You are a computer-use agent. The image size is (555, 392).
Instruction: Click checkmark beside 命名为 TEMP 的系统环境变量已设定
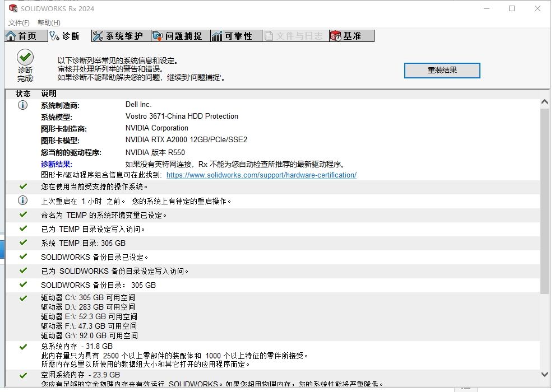pyautogui.click(x=24, y=214)
